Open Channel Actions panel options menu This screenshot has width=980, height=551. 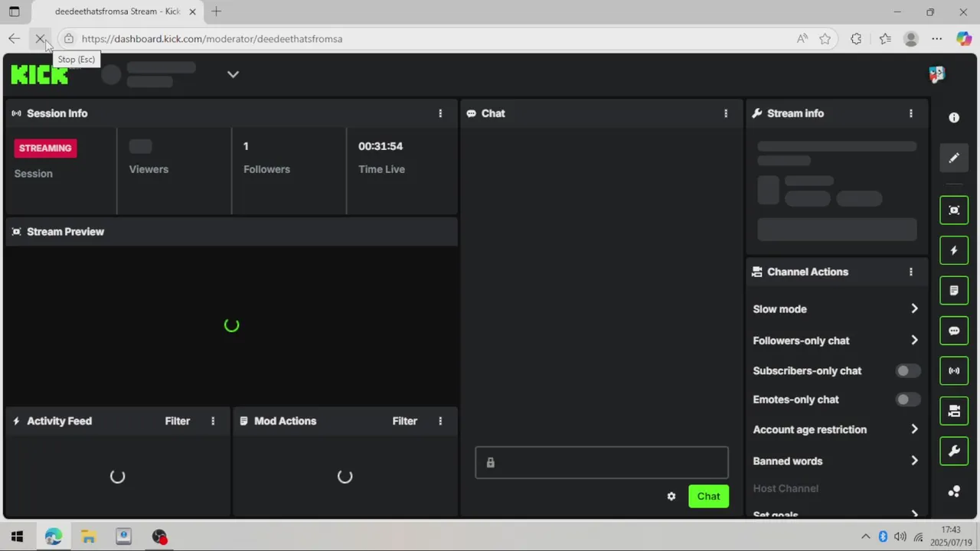pos(911,272)
